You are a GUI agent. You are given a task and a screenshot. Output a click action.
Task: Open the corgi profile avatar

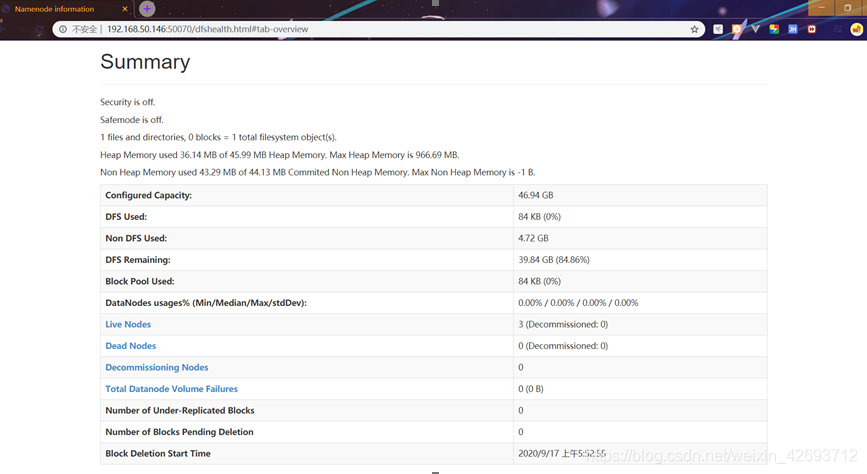[x=856, y=29]
